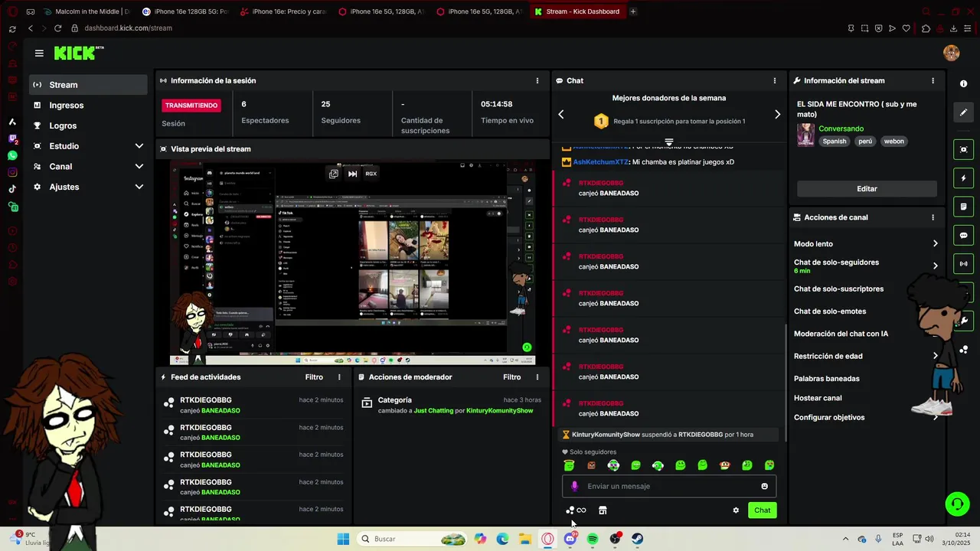The height and width of the screenshot is (551, 980).
Task: Toggle the capture frame widget in right sidebar
Action: pyautogui.click(x=964, y=149)
